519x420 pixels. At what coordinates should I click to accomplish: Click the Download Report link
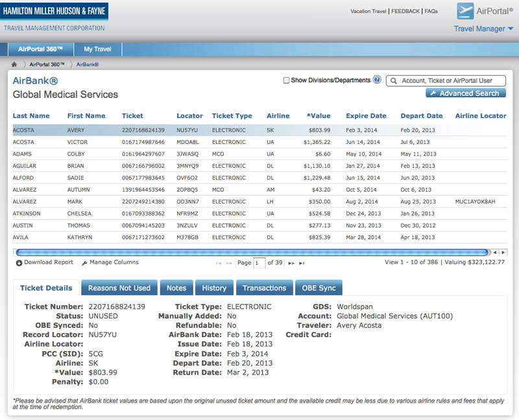48,262
